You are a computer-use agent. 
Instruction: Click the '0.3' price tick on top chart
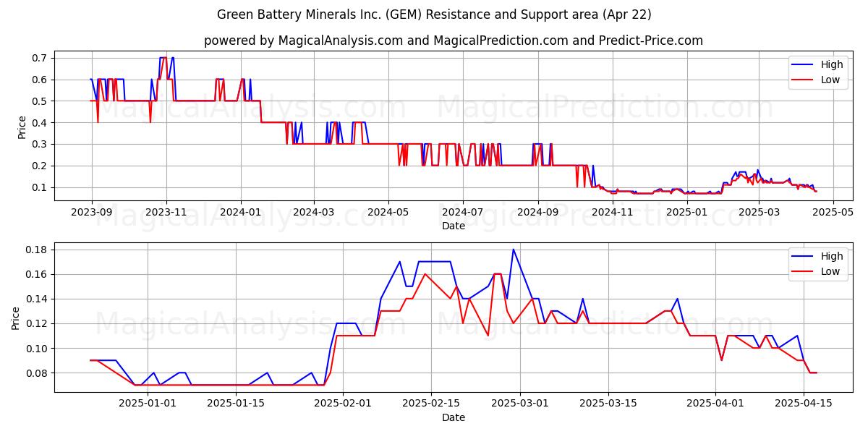click(41, 144)
